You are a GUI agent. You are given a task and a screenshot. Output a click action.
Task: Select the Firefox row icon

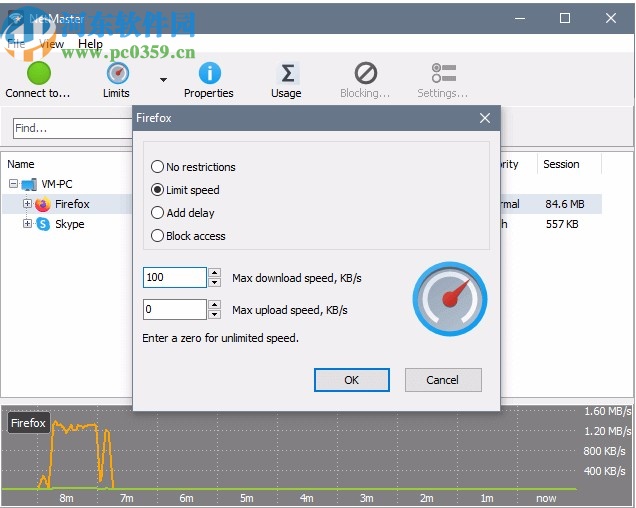pos(43,204)
